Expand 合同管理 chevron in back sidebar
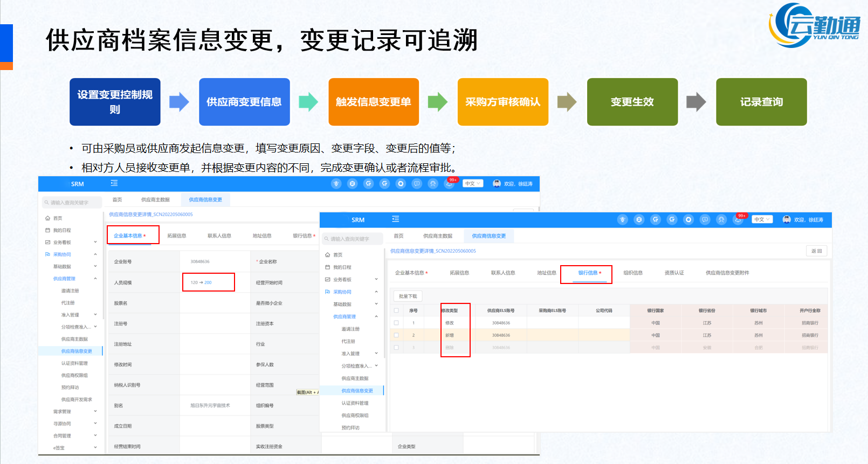The height and width of the screenshot is (464, 868). click(x=95, y=435)
